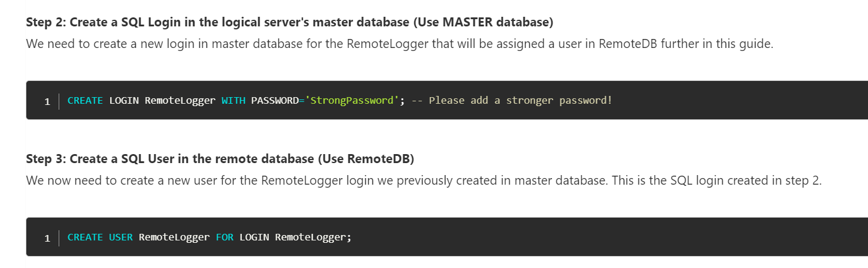Viewport: 868px width, 268px height.
Task: Click the paragraph under the Step 3 heading
Action: pyautogui.click(x=424, y=180)
